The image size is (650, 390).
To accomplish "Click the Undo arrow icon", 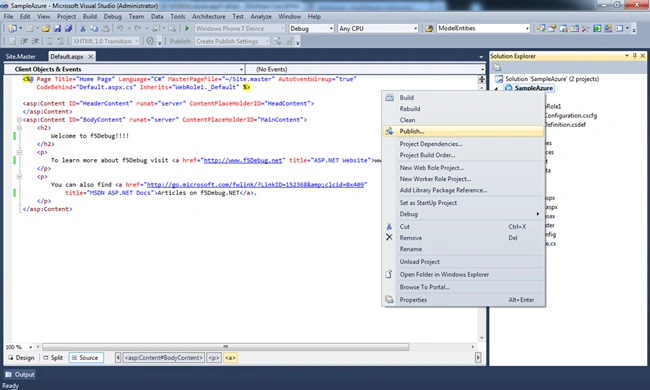I will [120, 28].
